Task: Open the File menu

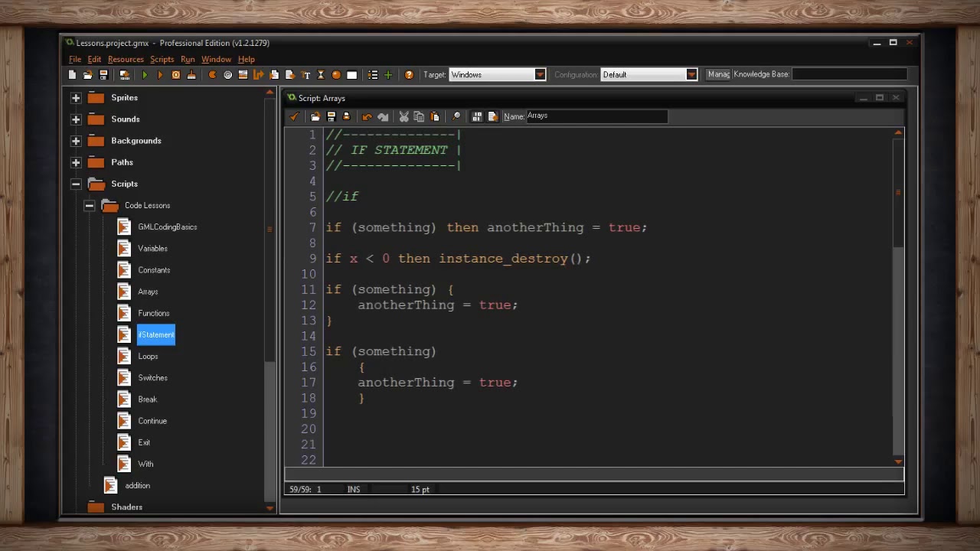Action: [75, 59]
